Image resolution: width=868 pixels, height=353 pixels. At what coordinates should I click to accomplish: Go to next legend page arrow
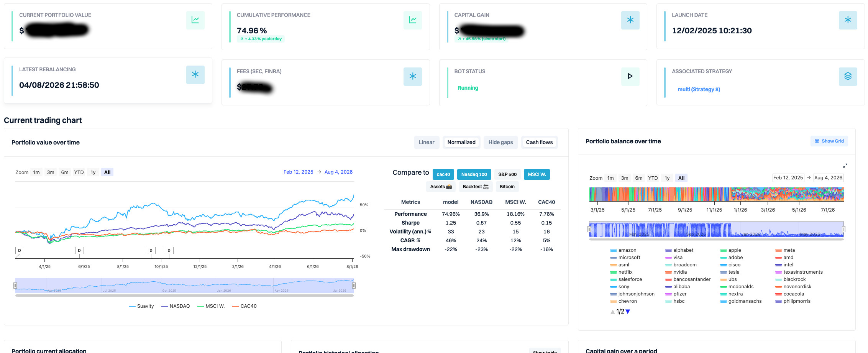click(x=628, y=312)
